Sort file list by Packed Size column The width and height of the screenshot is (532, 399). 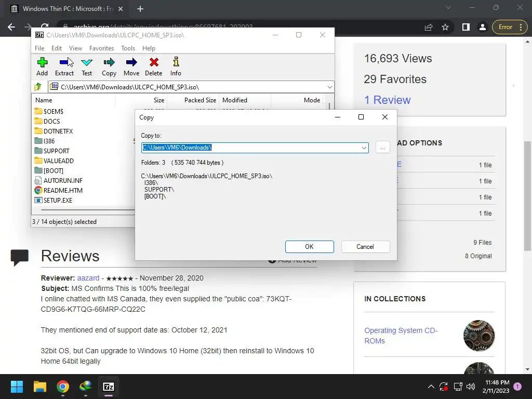pyautogui.click(x=193, y=100)
